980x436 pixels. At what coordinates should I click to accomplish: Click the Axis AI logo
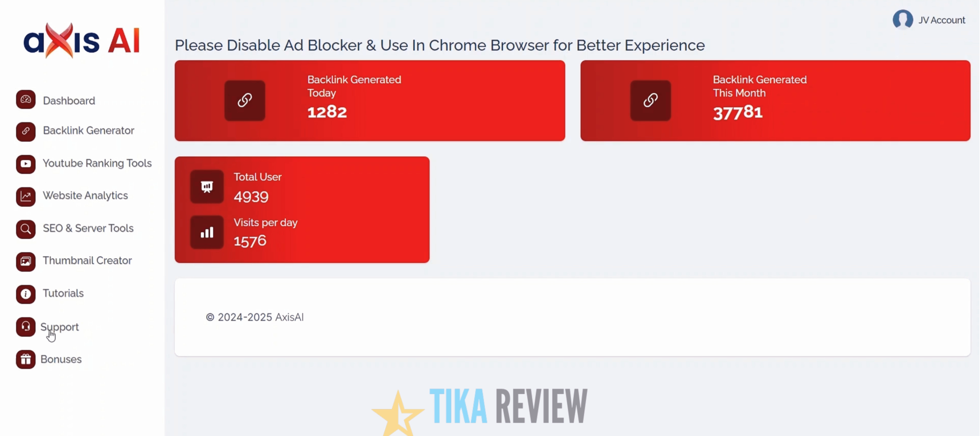(x=82, y=40)
